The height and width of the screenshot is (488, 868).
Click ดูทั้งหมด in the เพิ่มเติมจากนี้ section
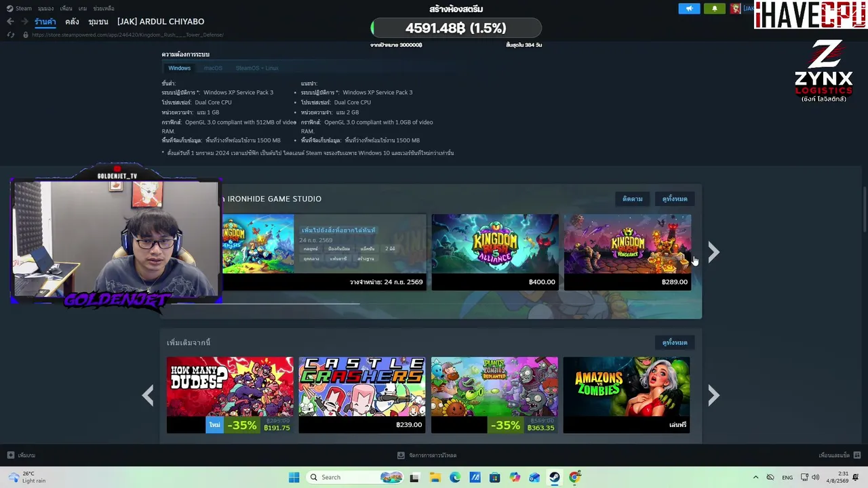click(x=675, y=342)
